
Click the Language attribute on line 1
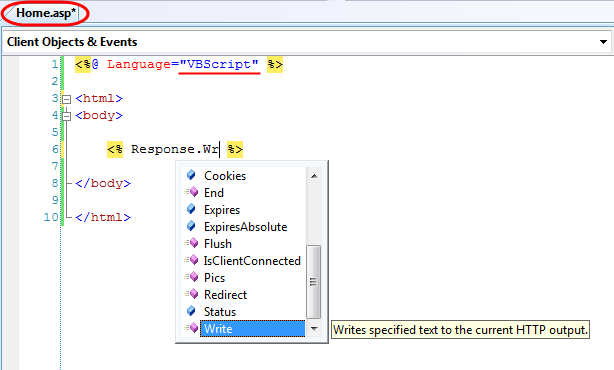139,64
